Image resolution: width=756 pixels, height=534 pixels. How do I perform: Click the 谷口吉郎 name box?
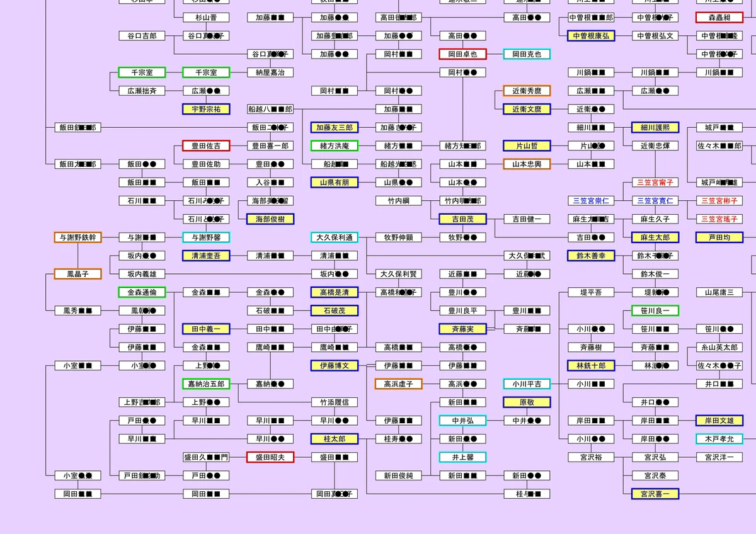coord(142,36)
